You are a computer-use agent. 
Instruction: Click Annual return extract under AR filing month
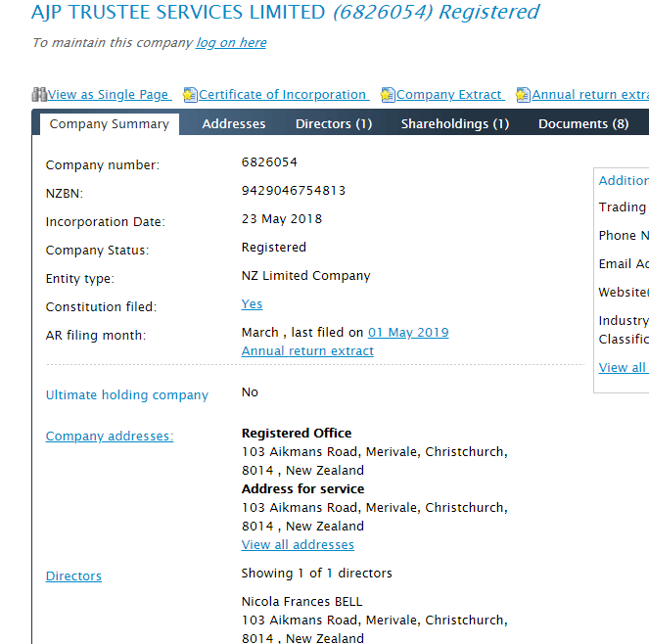[x=307, y=351]
